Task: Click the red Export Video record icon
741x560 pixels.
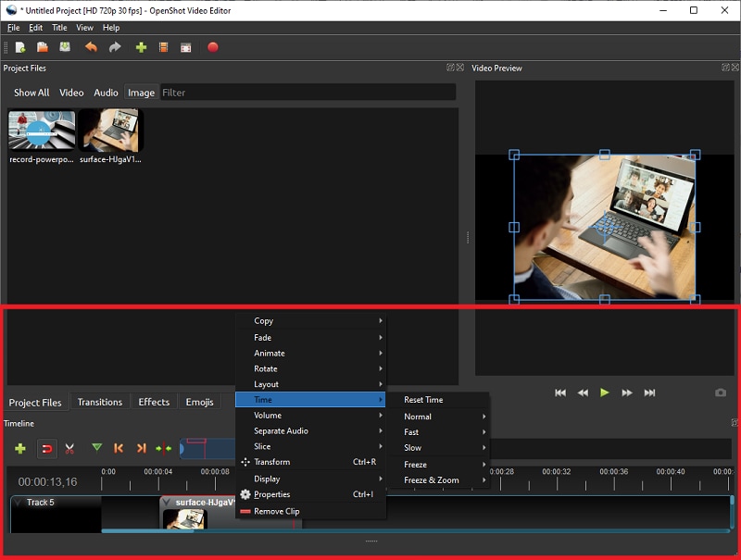Action: (212, 47)
